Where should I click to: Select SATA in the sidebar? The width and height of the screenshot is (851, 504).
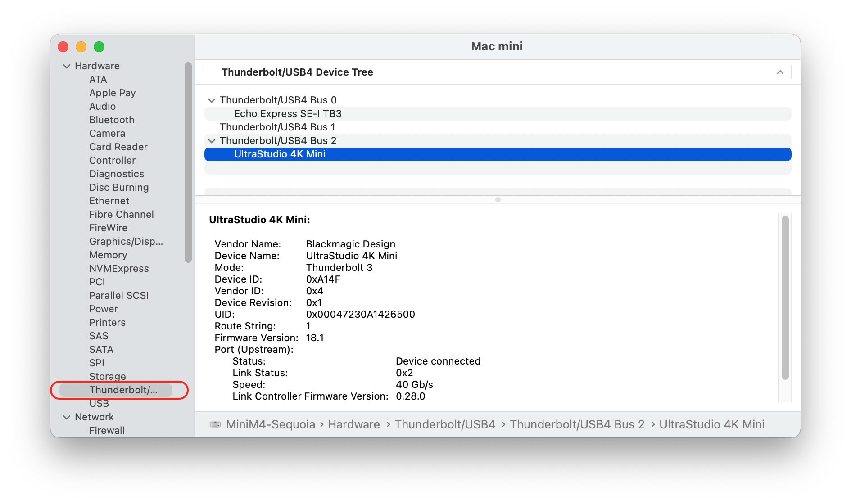pos(101,350)
